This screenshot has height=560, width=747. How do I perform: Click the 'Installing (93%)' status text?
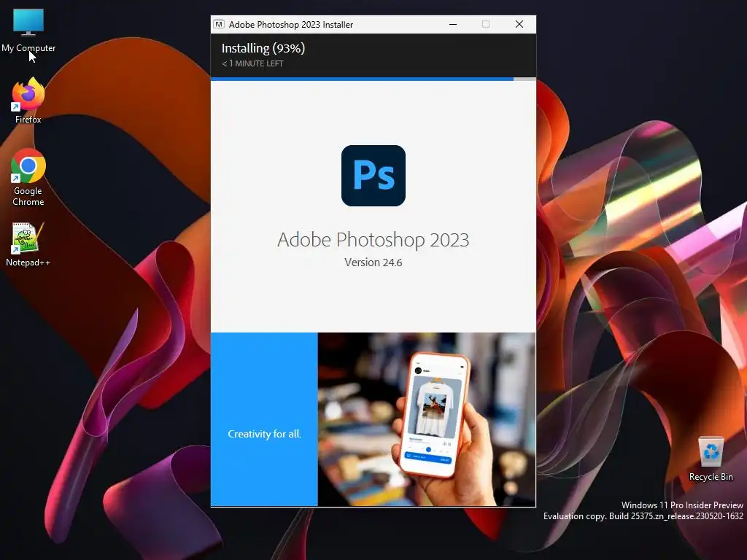(x=263, y=48)
